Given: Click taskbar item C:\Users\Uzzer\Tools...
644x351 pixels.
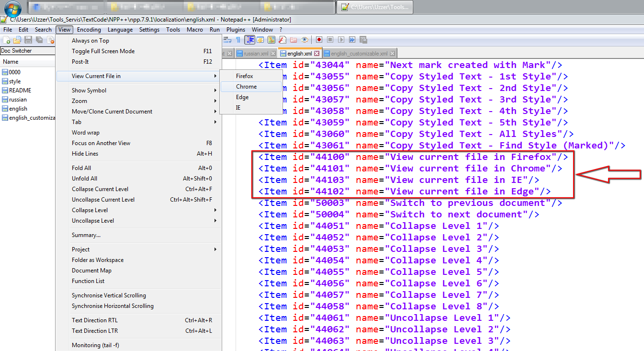Looking at the screenshot, I should (x=375, y=7).
